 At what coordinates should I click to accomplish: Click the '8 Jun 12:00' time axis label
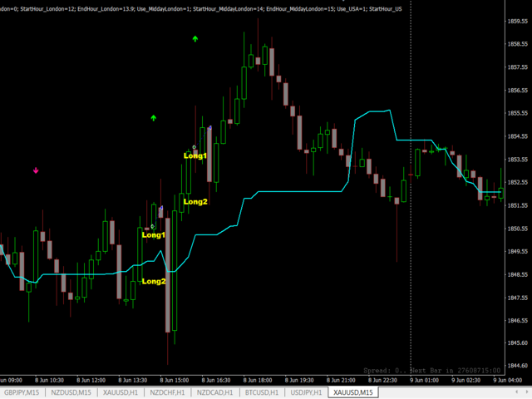coord(91,381)
